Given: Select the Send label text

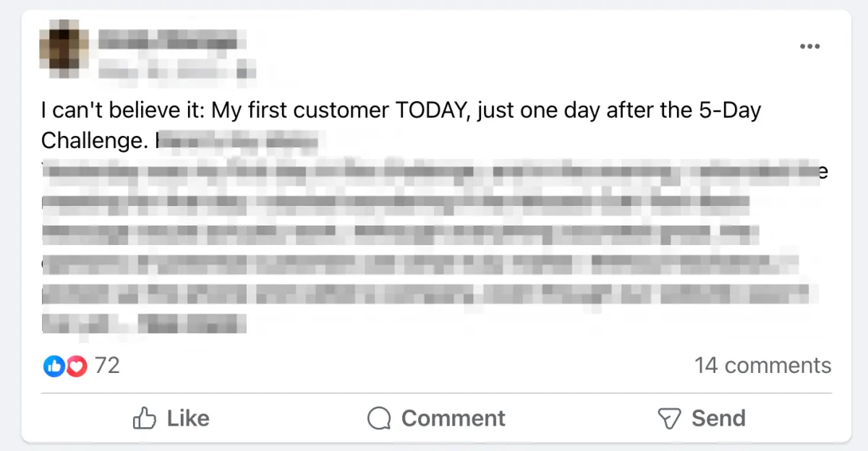Looking at the screenshot, I should (x=718, y=418).
